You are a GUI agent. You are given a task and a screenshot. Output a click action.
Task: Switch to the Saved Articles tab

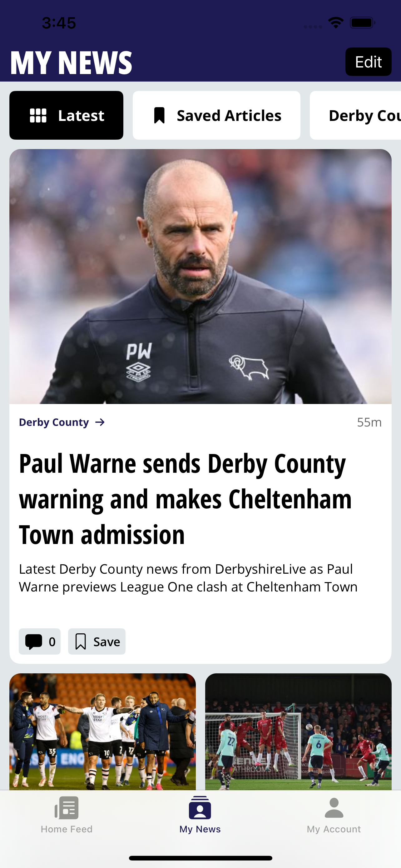(216, 115)
